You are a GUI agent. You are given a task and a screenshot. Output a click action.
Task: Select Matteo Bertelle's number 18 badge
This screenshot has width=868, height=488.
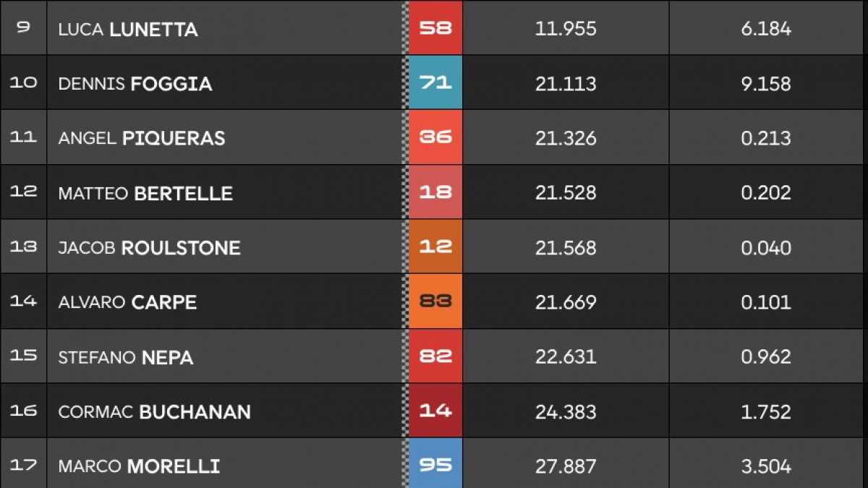[435, 192]
